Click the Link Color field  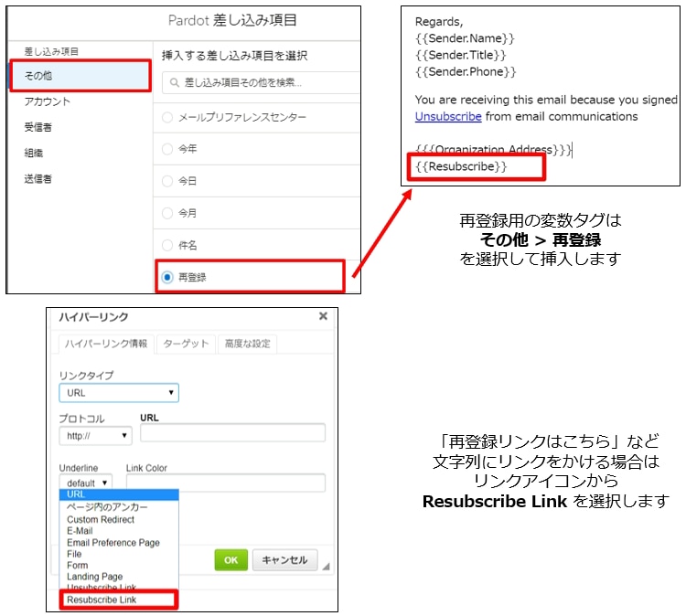pos(226,483)
